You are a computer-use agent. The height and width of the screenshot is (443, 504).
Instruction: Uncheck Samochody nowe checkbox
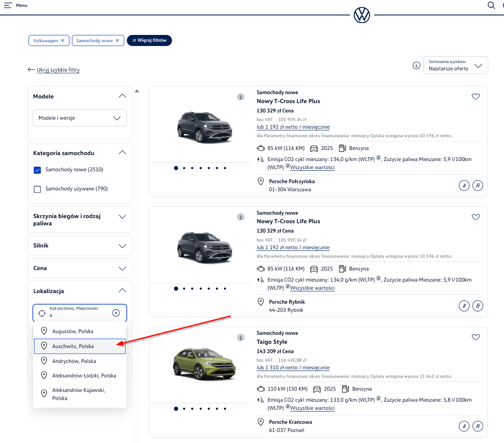pyautogui.click(x=37, y=170)
